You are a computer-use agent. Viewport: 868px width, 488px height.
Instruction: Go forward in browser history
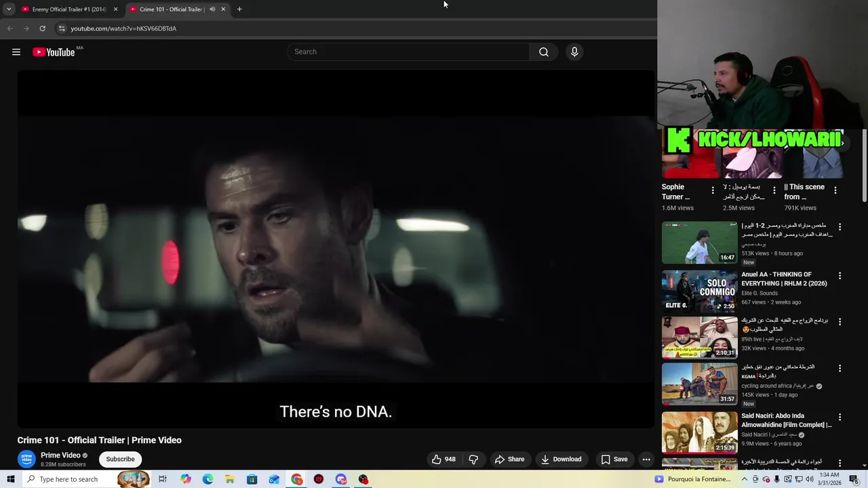click(x=26, y=28)
